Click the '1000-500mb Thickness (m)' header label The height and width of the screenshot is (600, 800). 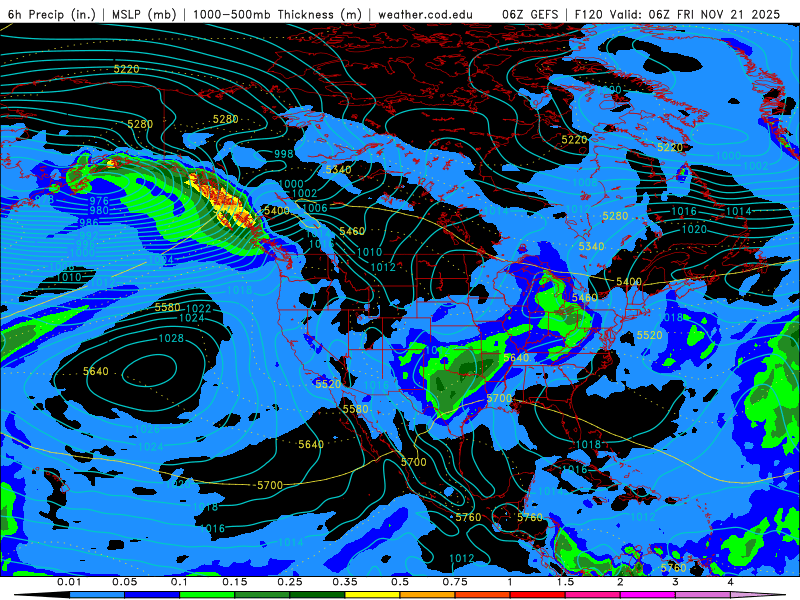[277, 14]
